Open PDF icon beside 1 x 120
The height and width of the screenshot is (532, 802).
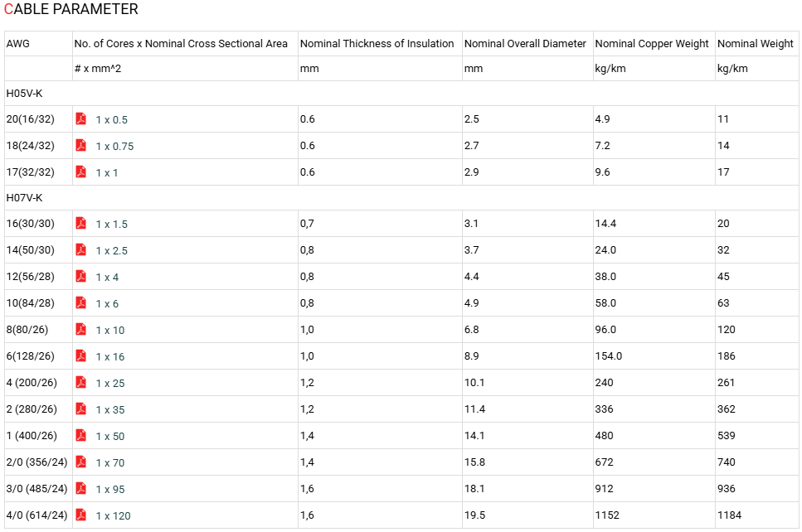click(80, 515)
